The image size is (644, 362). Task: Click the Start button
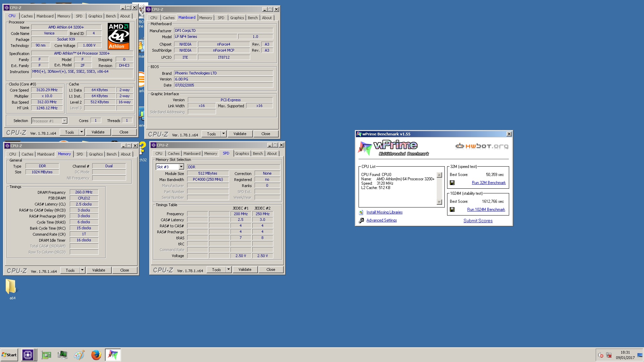tap(9, 355)
